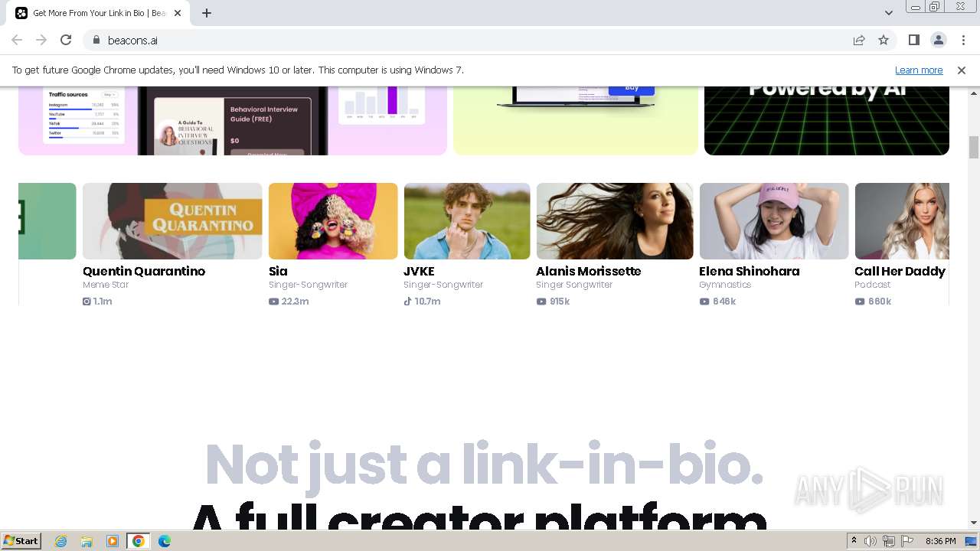The height and width of the screenshot is (551, 980).
Task: Go forward to the next page
Action: pos(41,40)
